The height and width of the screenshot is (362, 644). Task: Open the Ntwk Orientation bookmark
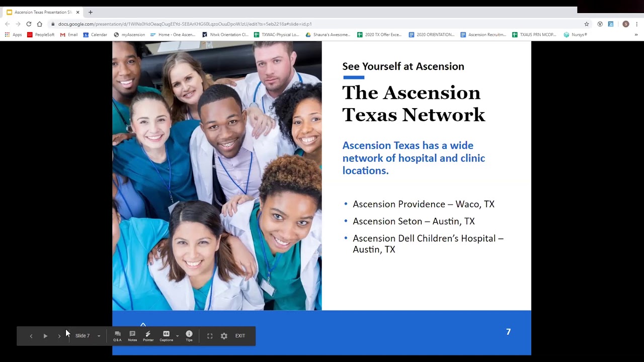225,35
